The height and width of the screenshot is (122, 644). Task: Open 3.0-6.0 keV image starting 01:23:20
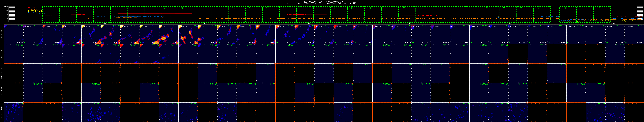[x=421, y=34]
